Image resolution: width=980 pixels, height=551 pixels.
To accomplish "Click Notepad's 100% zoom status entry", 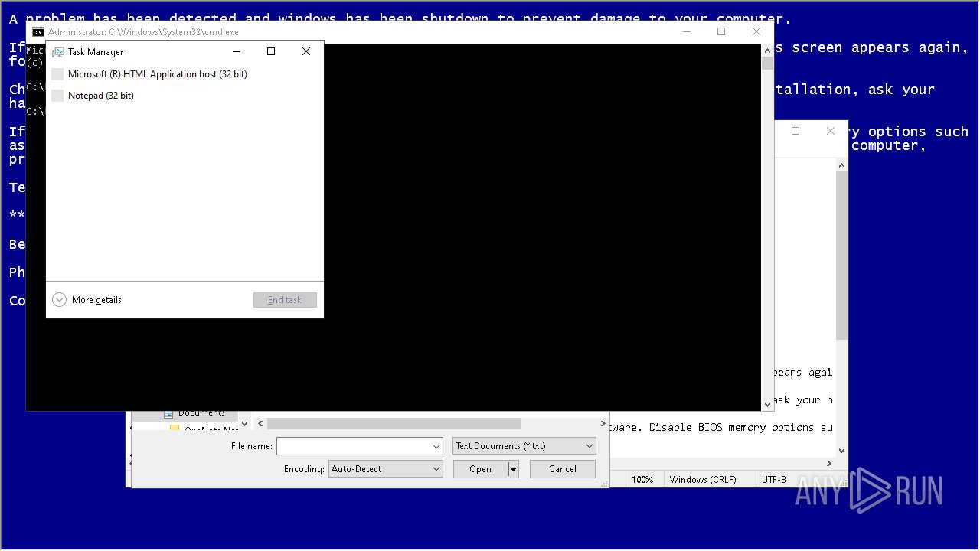I will click(642, 480).
